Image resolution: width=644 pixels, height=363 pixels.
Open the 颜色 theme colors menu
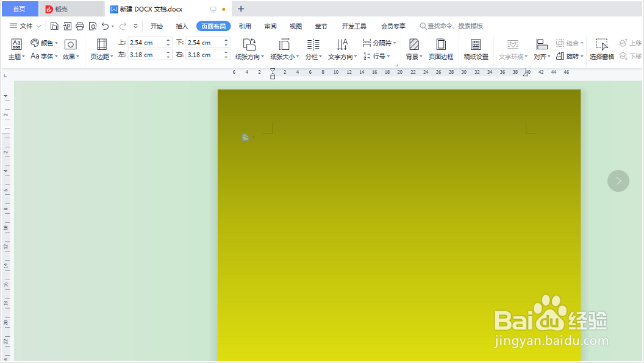pos(45,43)
